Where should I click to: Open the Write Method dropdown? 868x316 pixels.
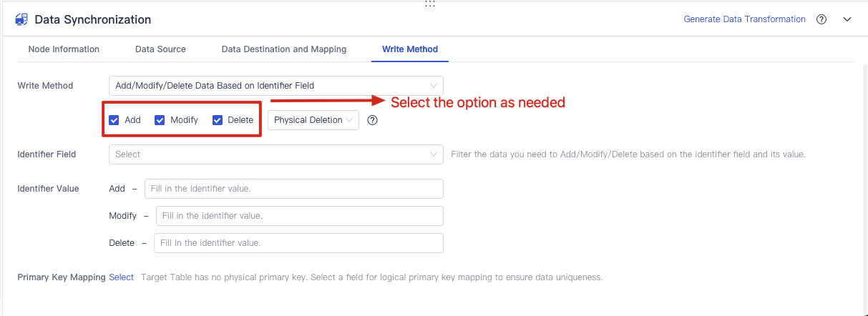click(x=276, y=86)
